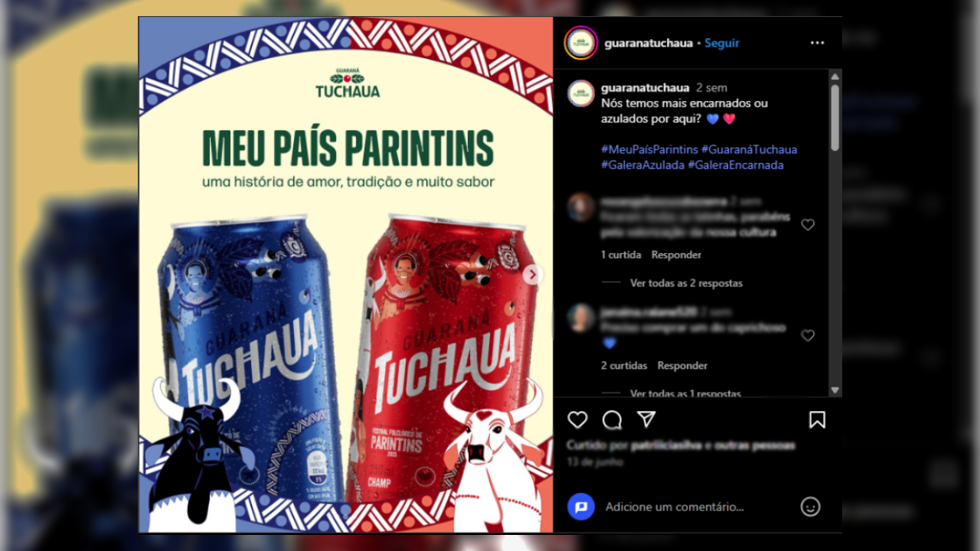Viewport: 980px width, 551px height.
Task: Expand Ver todas as 2 respostas
Action: coord(686,283)
